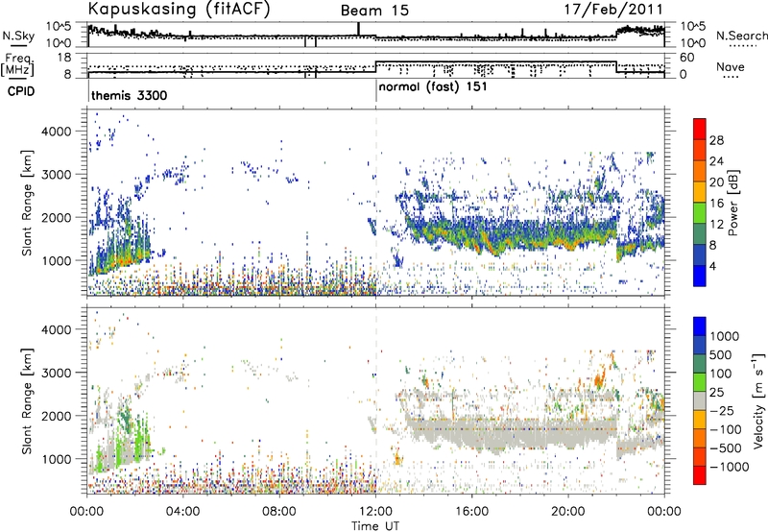
Task: Select the 'N.Search' legend label
Action: pos(741,36)
